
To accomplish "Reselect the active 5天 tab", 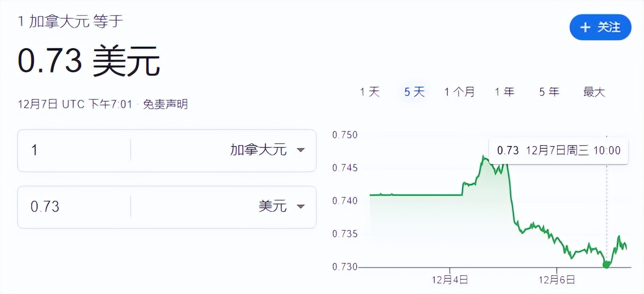I will [x=413, y=92].
